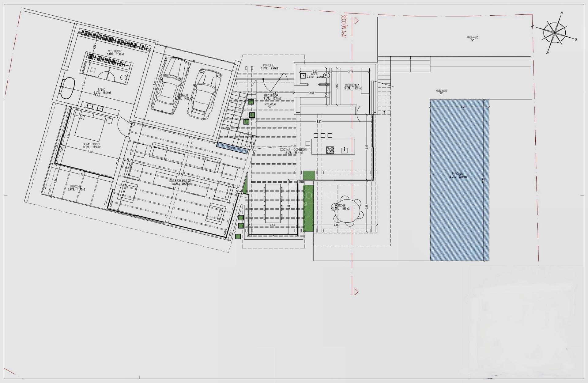588x383 pixels.
Task: Click the Sala de Estar label
Action: click(180, 181)
